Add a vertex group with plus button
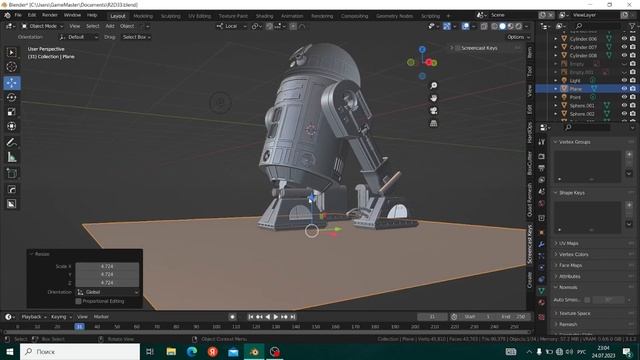Screen dimensions: 640x360 pos(629,154)
